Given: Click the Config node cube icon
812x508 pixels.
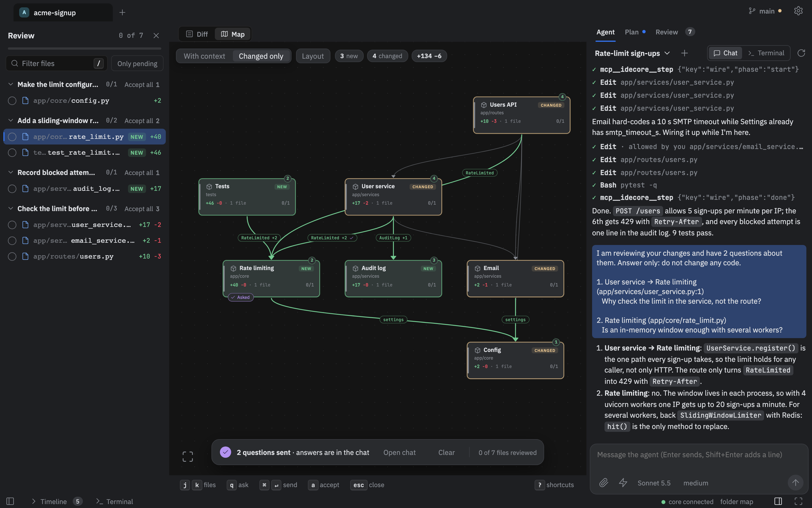Looking at the screenshot, I should pos(477,350).
